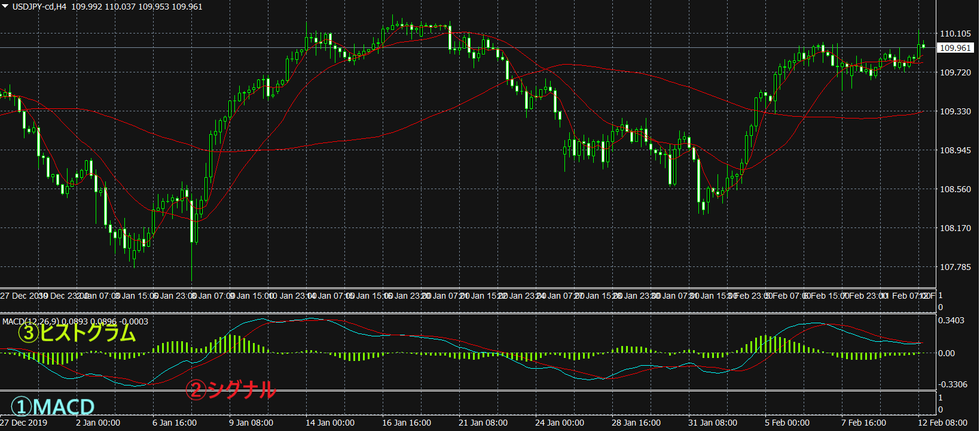This screenshot has width=980, height=431.
Task: Click the 110.105 price axis label
Action: coord(955,34)
